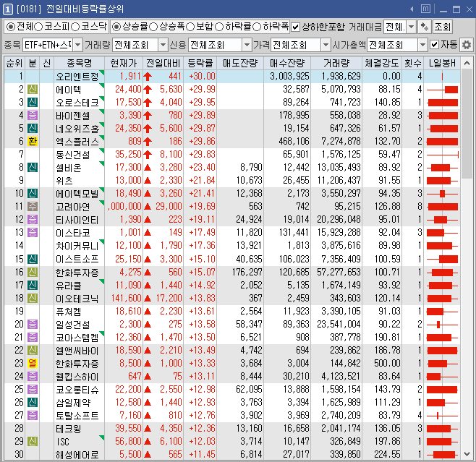Open the 가격 전체조회 dropdown

(x=326, y=45)
